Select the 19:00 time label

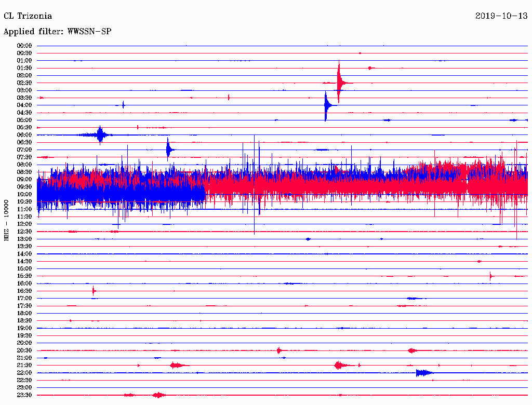coord(24,328)
